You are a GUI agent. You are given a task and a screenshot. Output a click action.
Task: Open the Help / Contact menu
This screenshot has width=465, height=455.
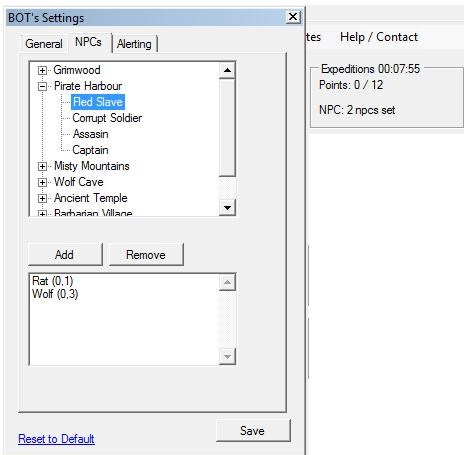379,37
